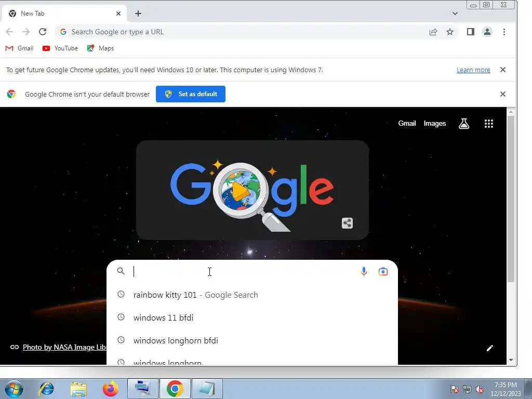The image size is (532, 399).
Task: Open the network tray icon
Action: 467,389
